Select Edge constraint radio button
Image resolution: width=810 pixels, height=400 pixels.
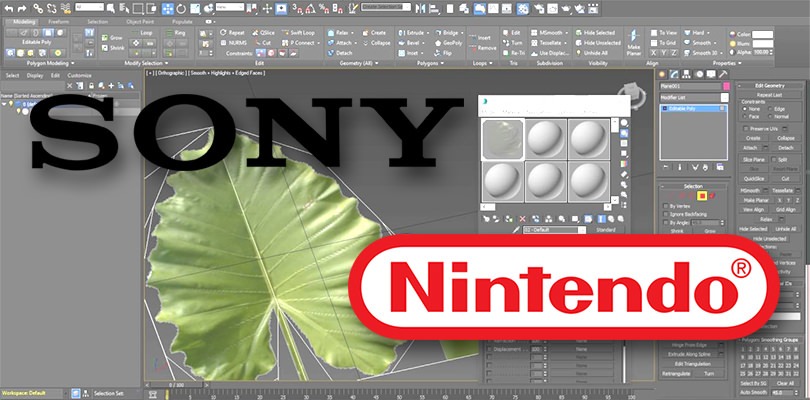[772, 109]
